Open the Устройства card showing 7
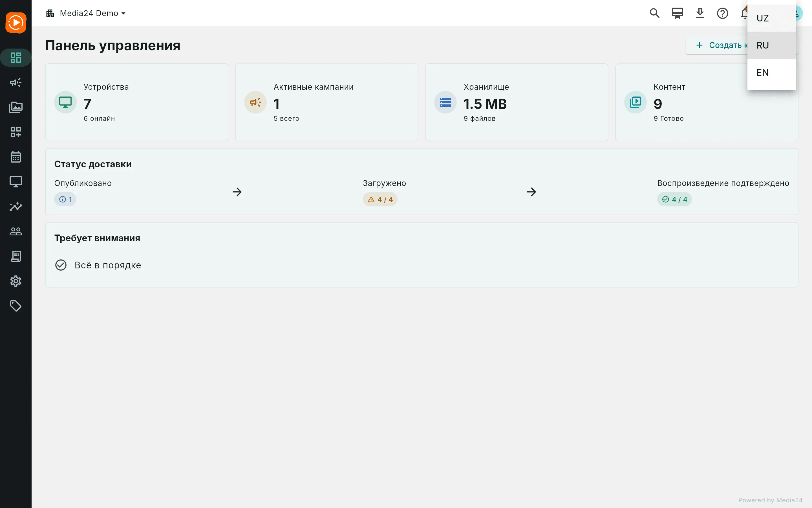This screenshot has width=812, height=508. tap(136, 102)
